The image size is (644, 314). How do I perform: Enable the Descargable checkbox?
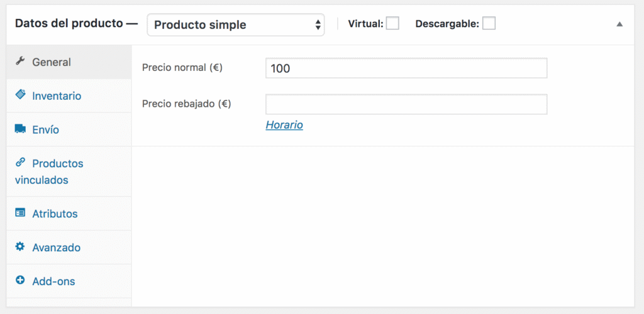coord(489,23)
